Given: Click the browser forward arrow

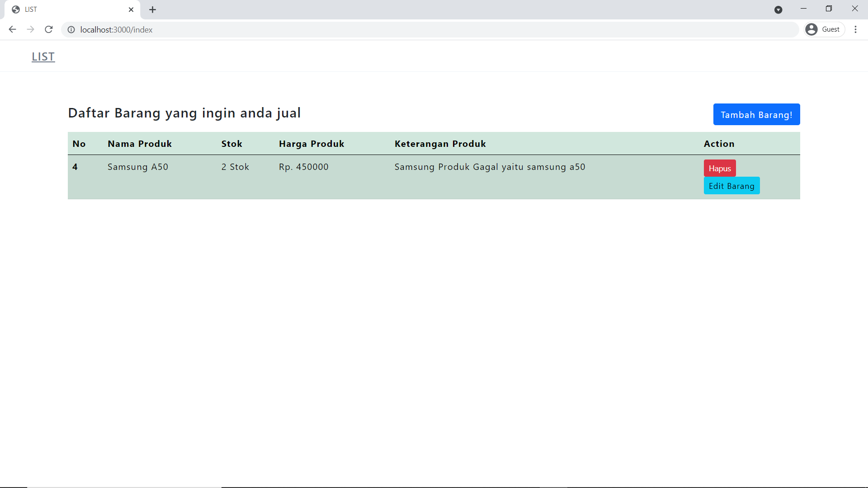Looking at the screenshot, I should point(30,29).
